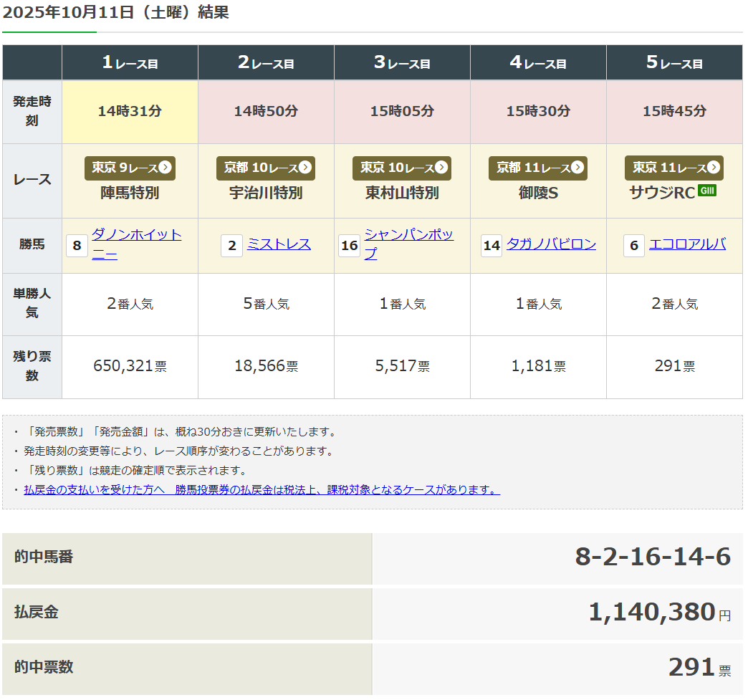Click the 15時45分 start time cell

pyautogui.click(x=674, y=112)
